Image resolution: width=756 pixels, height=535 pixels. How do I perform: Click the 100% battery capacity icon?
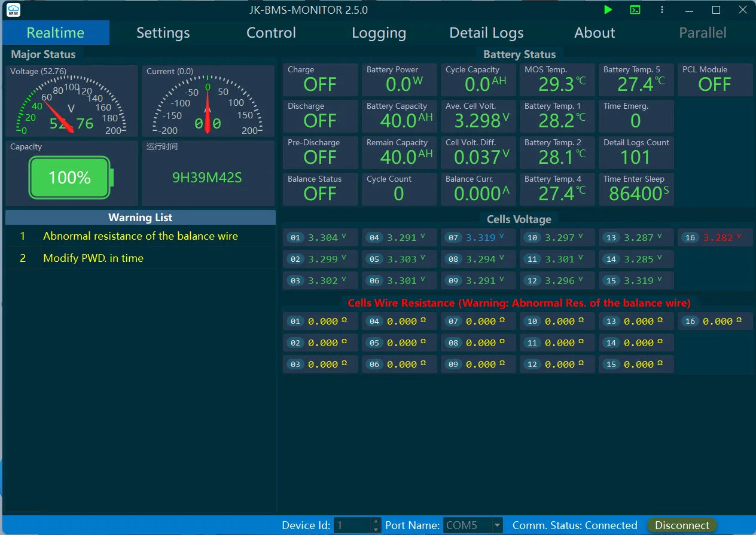71,178
